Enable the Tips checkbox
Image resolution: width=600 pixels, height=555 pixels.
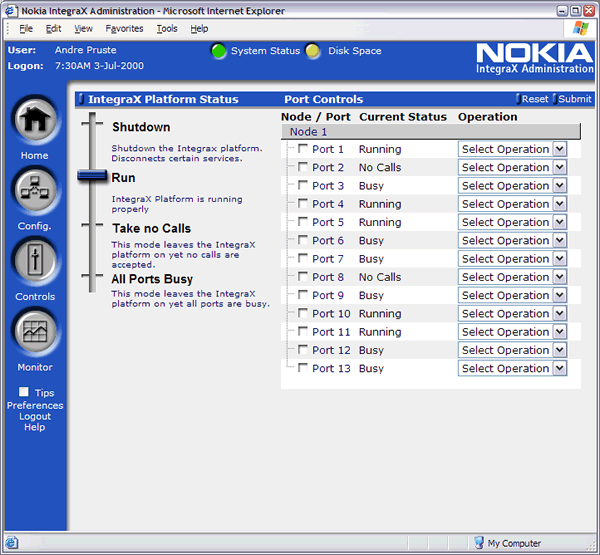click(x=24, y=392)
